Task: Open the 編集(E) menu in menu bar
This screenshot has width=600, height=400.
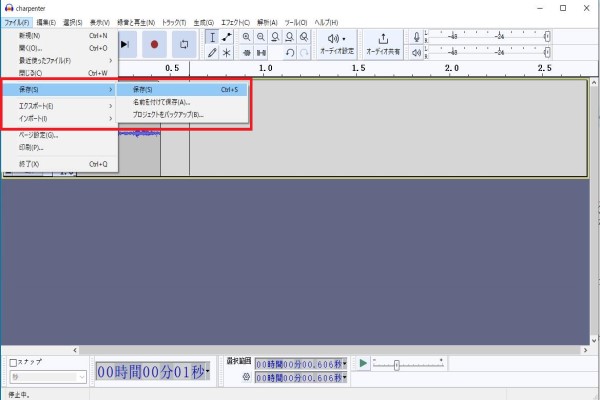Action: click(46, 21)
